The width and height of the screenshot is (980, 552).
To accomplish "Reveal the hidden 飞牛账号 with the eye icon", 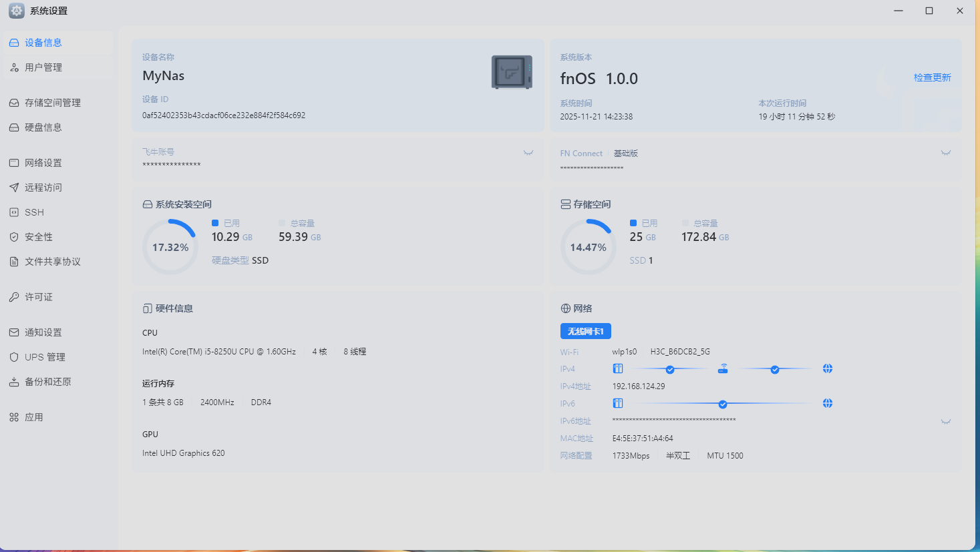I will click(528, 153).
